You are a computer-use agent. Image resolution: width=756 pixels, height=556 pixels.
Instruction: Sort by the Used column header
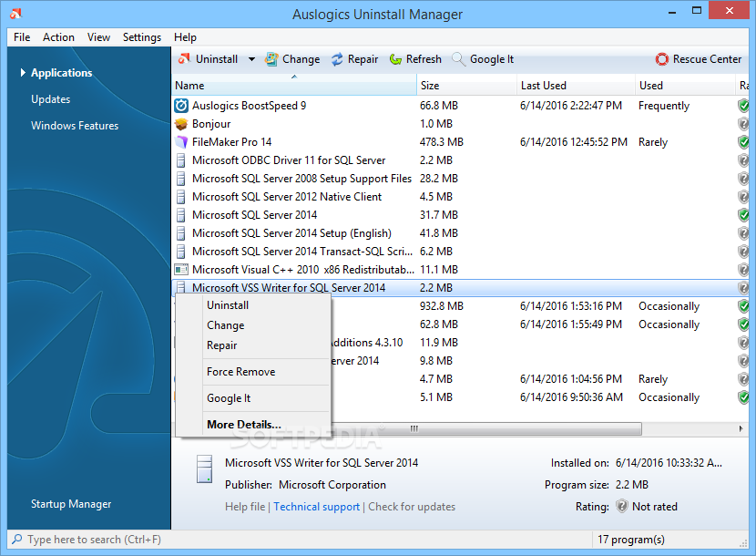(x=685, y=86)
